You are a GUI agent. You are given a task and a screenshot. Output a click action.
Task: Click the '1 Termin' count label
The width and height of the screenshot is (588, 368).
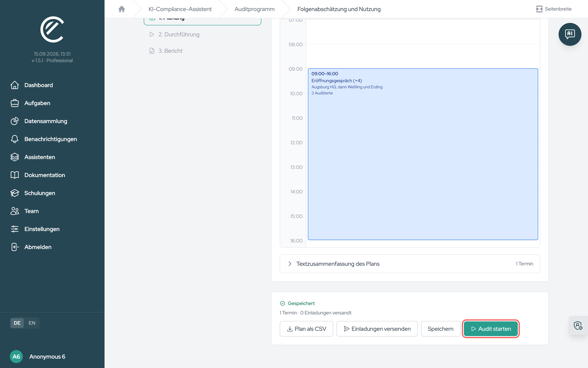point(524,264)
